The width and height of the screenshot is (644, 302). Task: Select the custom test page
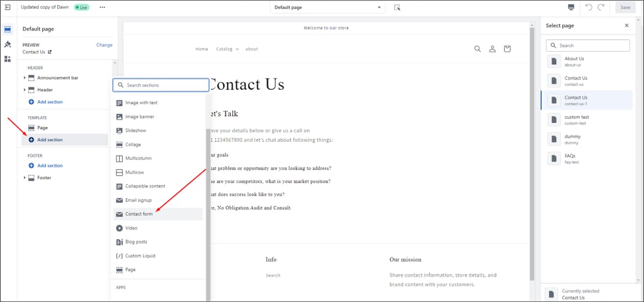(587, 120)
